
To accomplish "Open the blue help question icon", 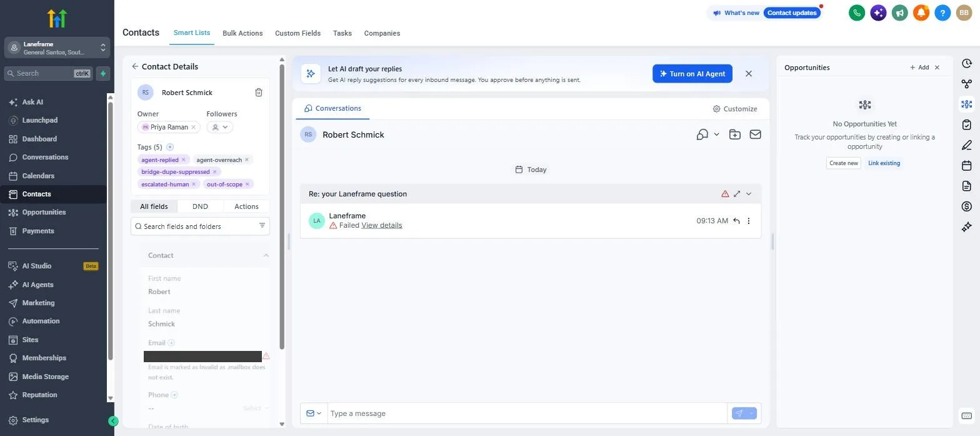I will pos(942,13).
